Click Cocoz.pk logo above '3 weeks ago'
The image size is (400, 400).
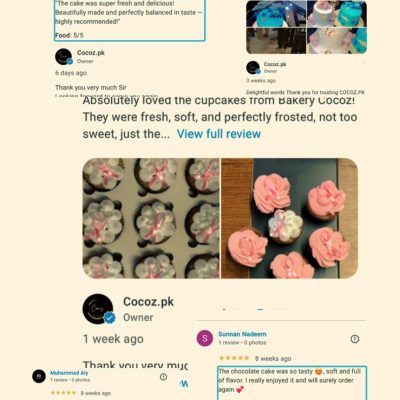253,68
